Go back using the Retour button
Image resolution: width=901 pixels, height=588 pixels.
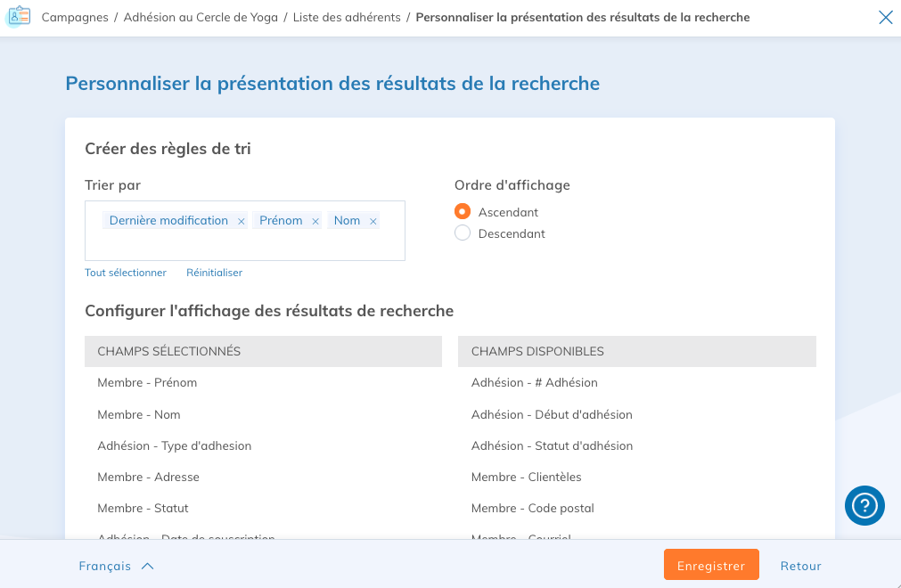tap(799, 565)
